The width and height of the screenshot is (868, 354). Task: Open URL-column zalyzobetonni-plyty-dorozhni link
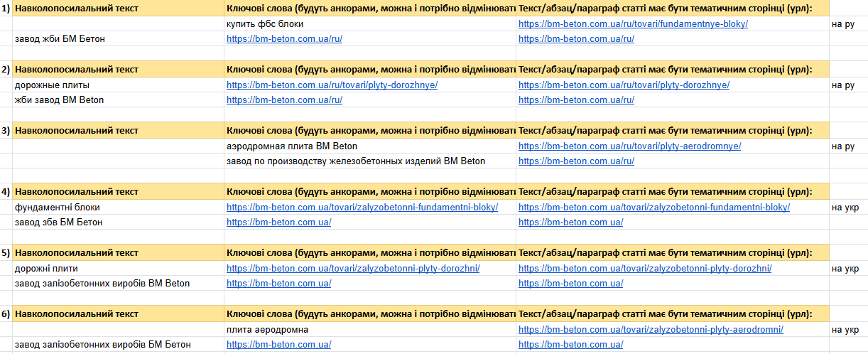[645, 268]
